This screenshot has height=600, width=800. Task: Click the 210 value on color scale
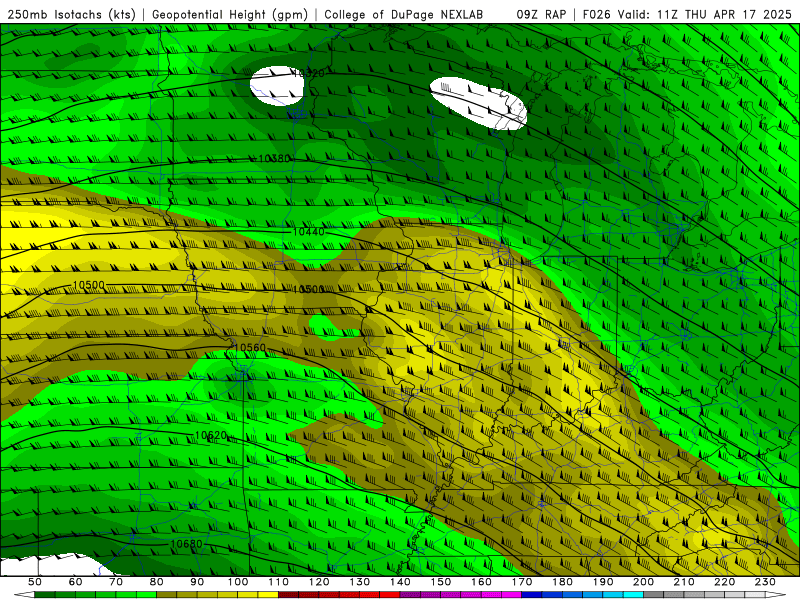pos(684,582)
